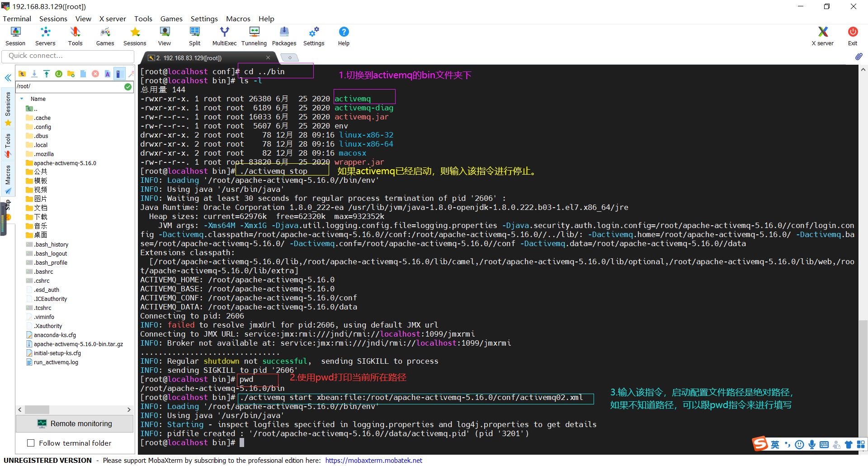Open the mobaxterm.mobatek.net link
The width and height of the screenshot is (868, 466).
tap(374, 460)
